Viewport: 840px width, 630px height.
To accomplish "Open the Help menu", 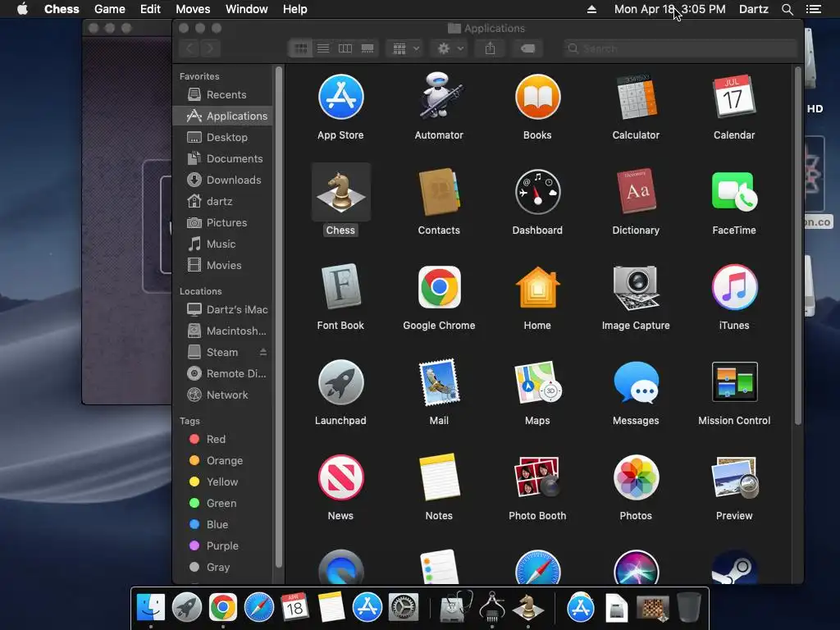I will (x=294, y=9).
